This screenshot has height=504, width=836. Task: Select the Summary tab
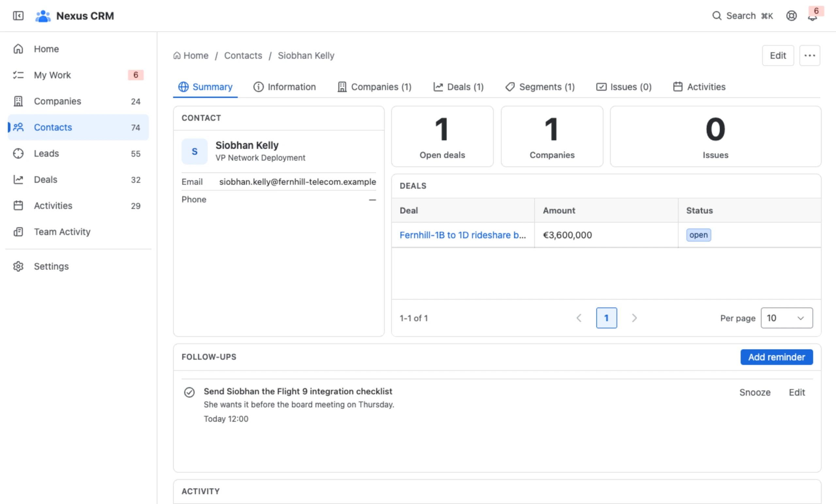coord(205,87)
